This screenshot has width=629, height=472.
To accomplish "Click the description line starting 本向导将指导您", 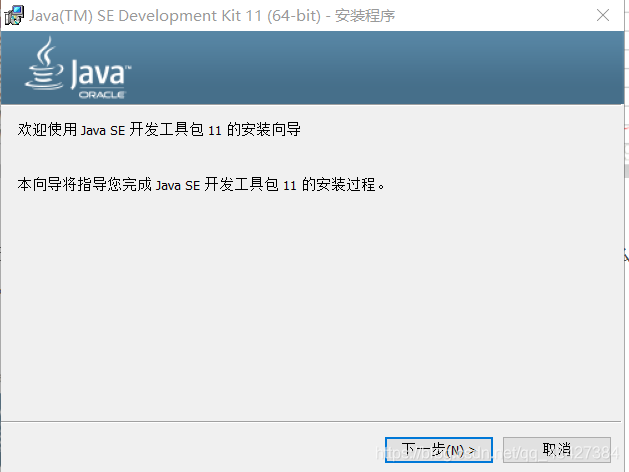I will pos(201,184).
